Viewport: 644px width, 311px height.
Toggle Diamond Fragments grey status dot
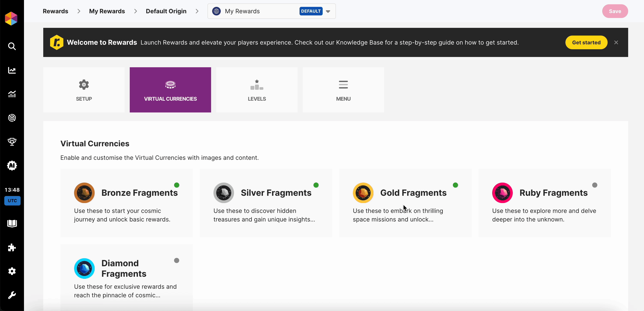[x=176, y=260]
